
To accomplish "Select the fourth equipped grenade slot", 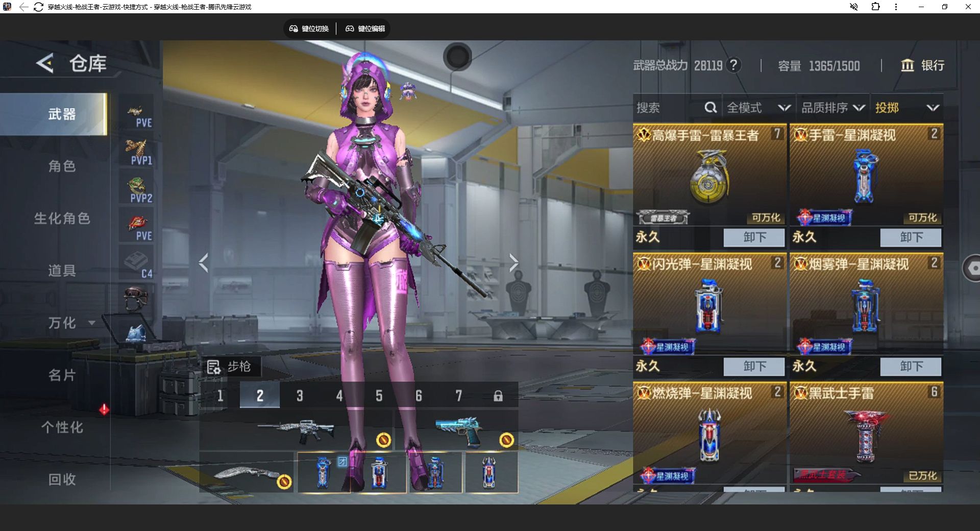I will click(x=491, y=473).
